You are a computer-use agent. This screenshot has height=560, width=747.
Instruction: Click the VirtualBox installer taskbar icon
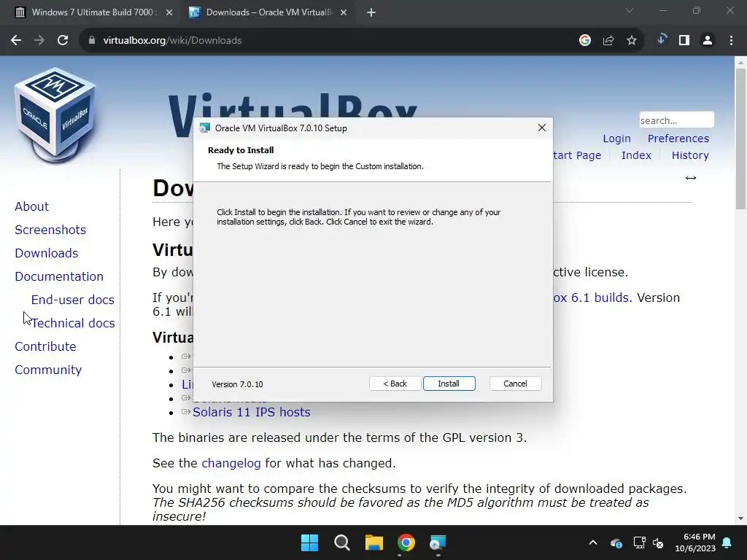[438, 542]
